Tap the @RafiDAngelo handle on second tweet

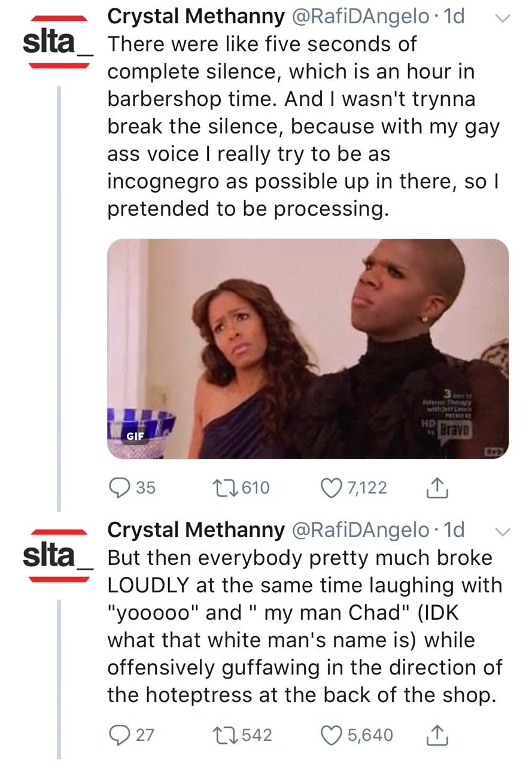[360, 530]
